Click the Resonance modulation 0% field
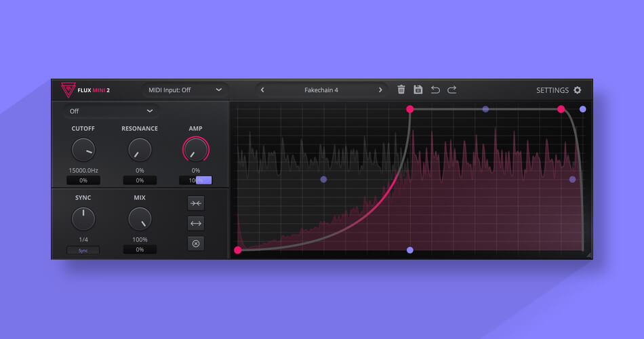 click(x=140, y=180)
